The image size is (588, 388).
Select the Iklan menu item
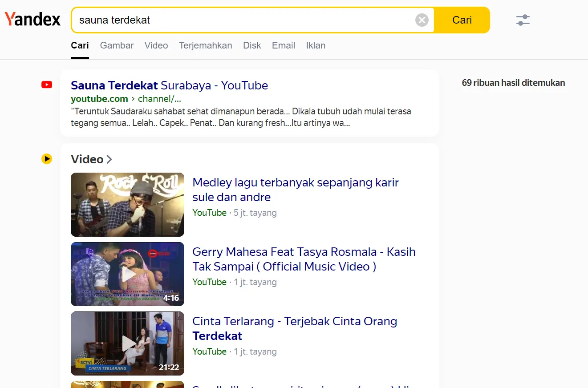tap(316, 45)
